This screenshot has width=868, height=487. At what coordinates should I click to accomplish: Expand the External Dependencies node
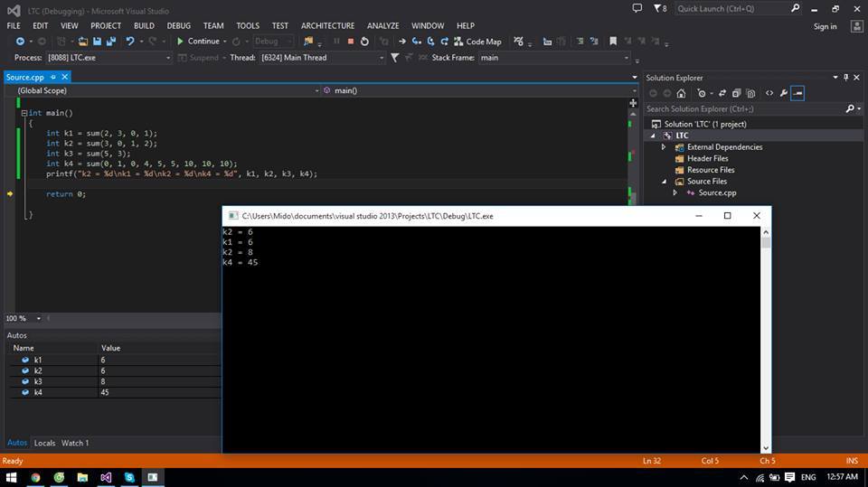(664, 147)
